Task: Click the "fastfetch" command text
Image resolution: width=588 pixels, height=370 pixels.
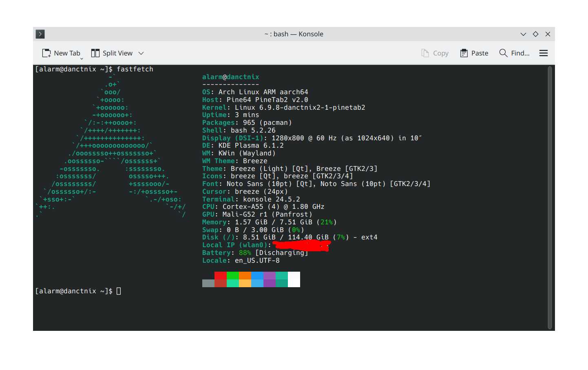Action: point(135,69)
